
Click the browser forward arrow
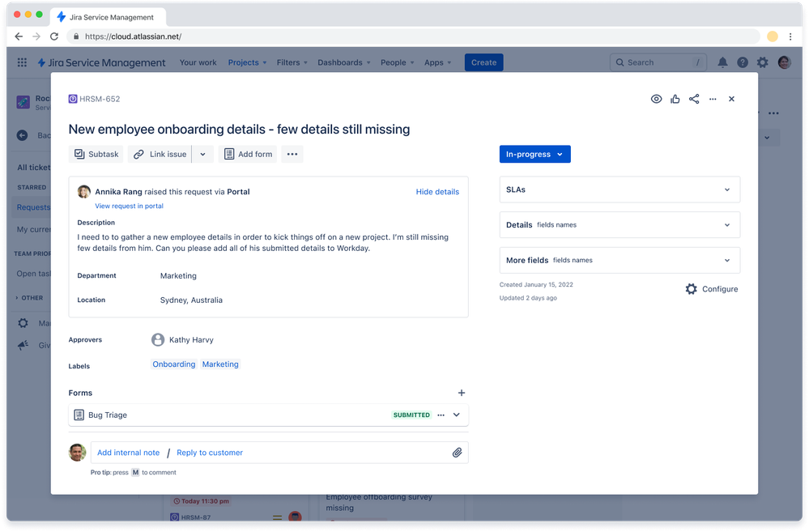click(x=36, y=36)
